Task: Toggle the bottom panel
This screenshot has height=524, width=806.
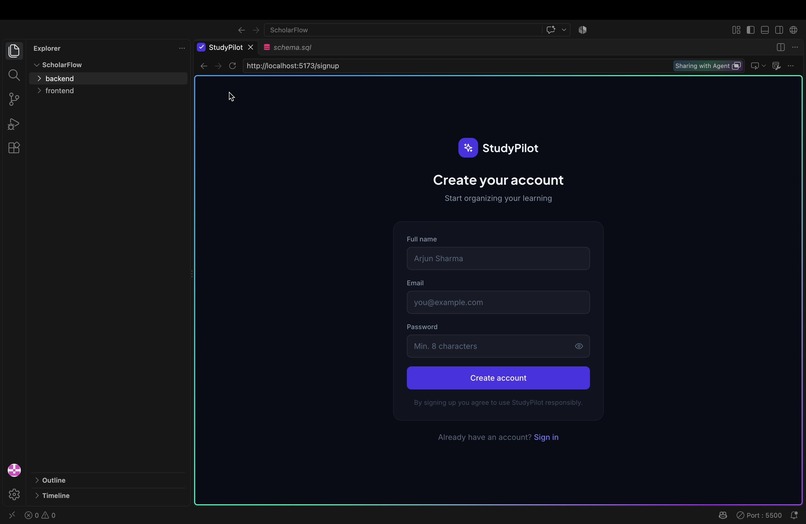Action: coord(765,30)
